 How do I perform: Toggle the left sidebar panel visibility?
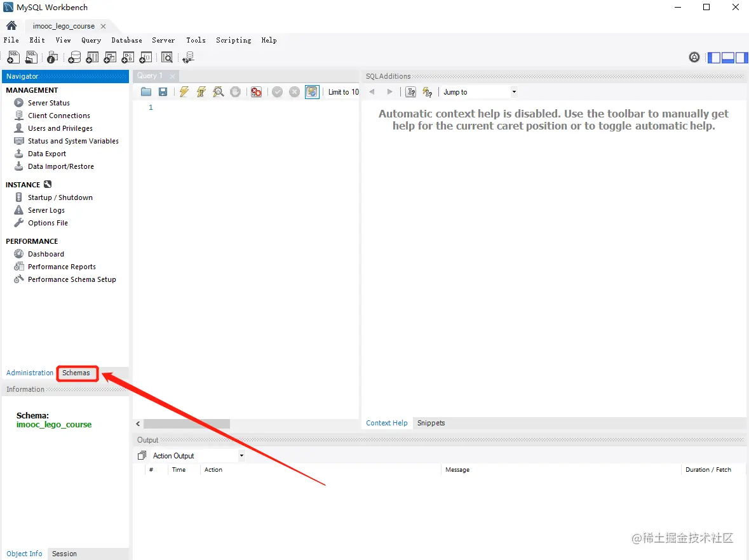714,58
